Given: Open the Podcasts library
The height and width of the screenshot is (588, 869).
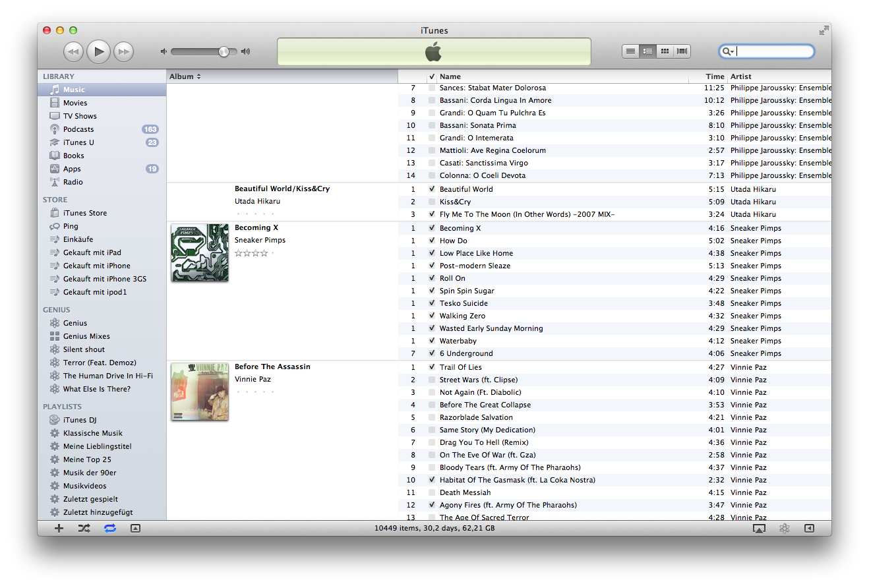Looking at the screenshot, I should point(102,129).
